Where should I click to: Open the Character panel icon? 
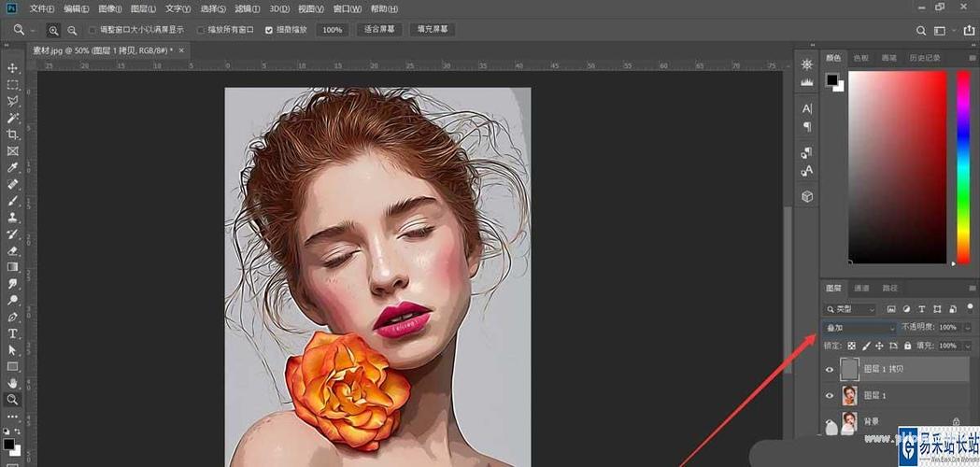pyautogui.click(x=807, y=108)
